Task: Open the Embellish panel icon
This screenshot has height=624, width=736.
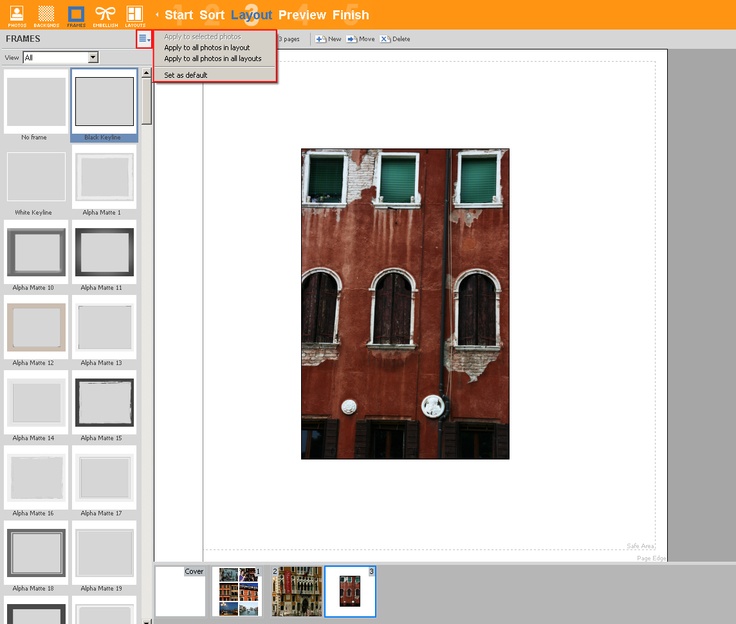Action: (105, 15)
